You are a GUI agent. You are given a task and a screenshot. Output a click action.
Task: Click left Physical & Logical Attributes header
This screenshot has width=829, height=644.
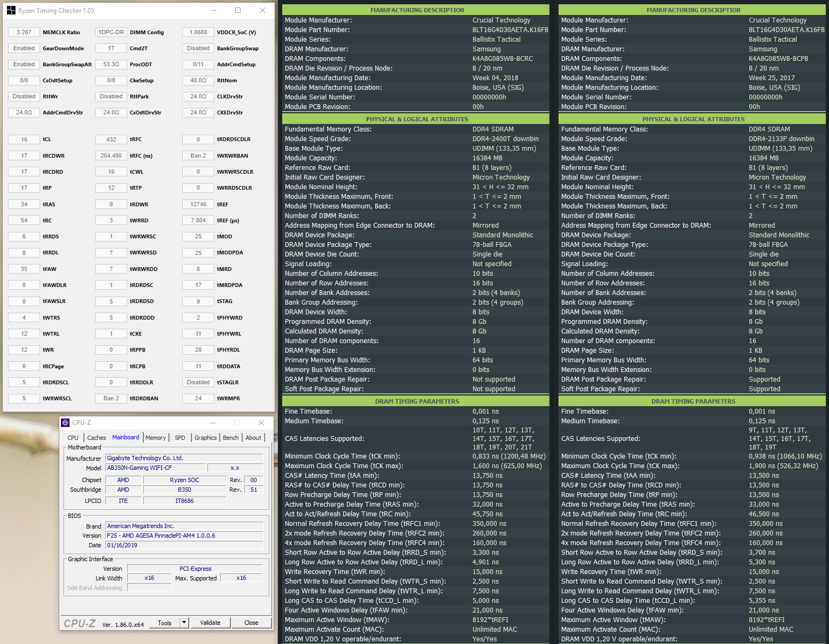(x=417, y=119)
